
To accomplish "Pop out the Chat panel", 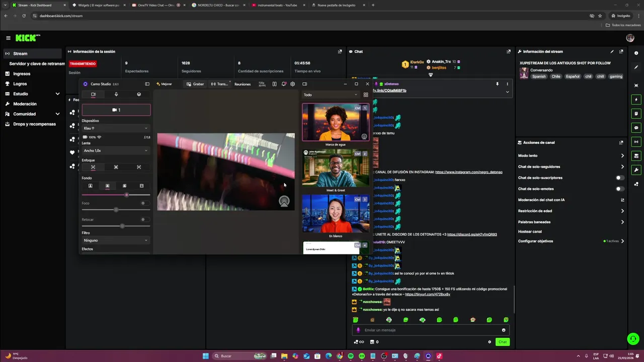I will pyautogui.click(x=509, y=51).
